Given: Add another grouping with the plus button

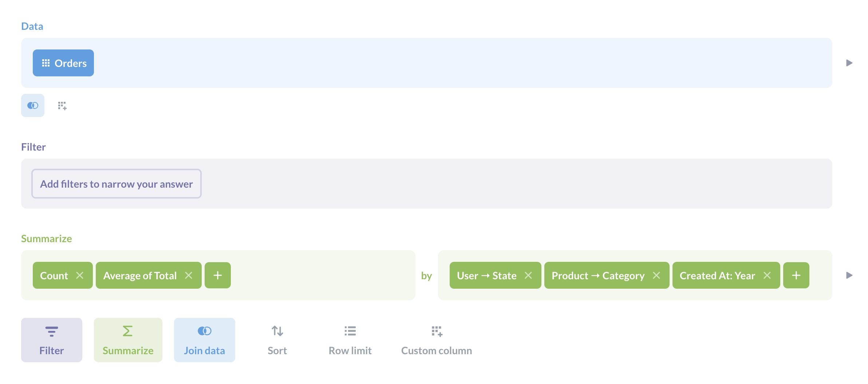Looking at the screenshot, I should (x=796, y=275).
